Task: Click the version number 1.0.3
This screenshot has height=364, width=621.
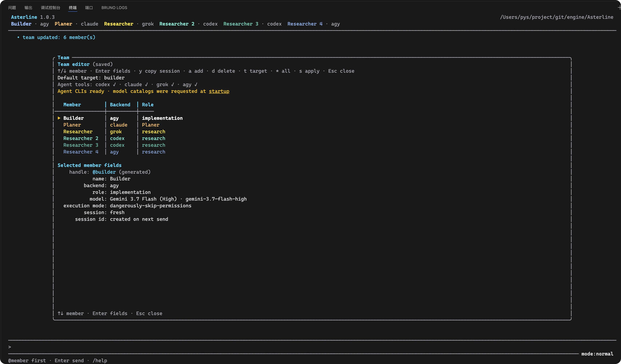Action: coord(47,17)
